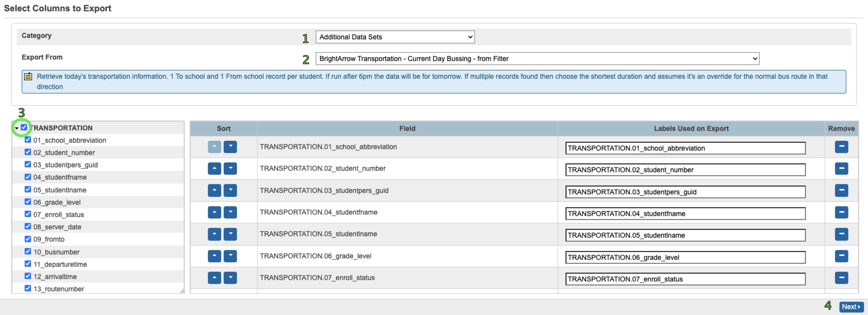868x315 pixels.
Task: Uncheck 12_arrivaltime checkbox
Action: (28, 276)
